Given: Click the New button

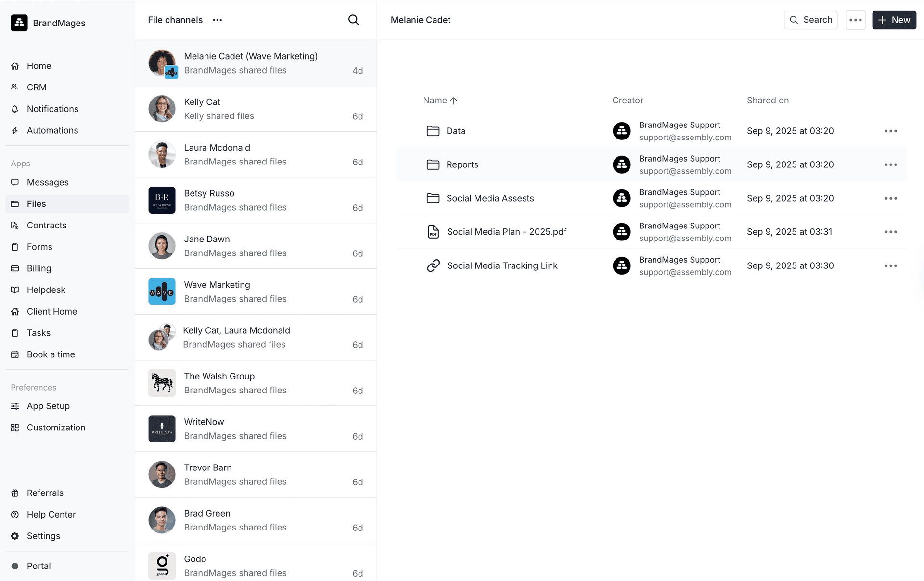Looking at the screenshot, I should tap(894, 20).
